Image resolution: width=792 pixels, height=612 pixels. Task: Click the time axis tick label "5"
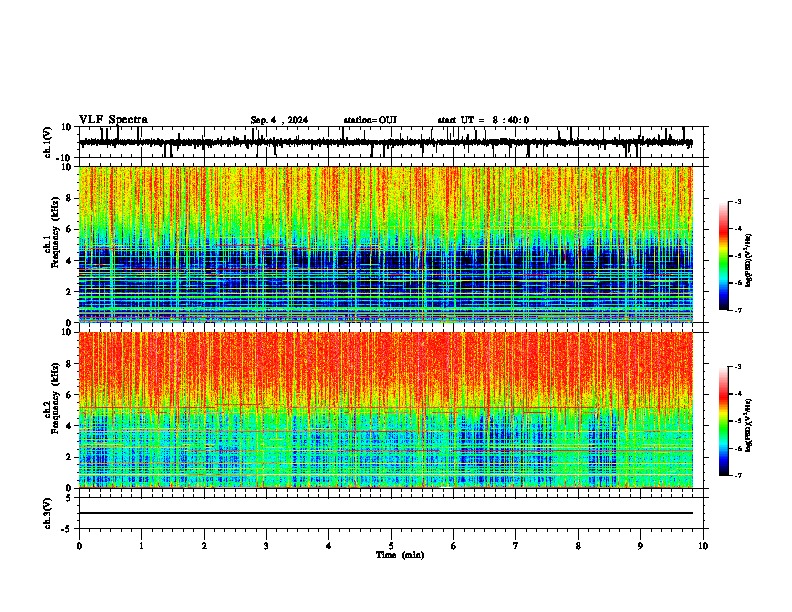pos(391,546)
